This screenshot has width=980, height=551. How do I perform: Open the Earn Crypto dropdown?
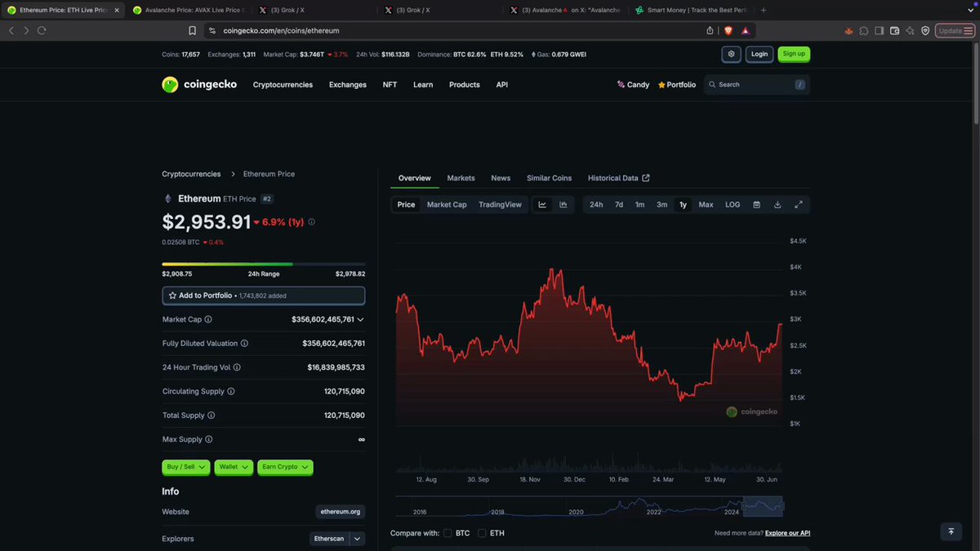coord(285,467)
